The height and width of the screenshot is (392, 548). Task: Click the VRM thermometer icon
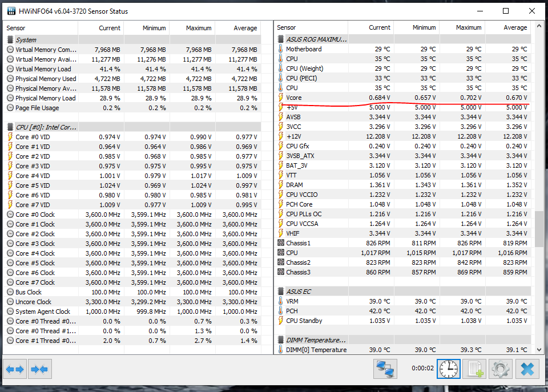[x=281, y=301]
